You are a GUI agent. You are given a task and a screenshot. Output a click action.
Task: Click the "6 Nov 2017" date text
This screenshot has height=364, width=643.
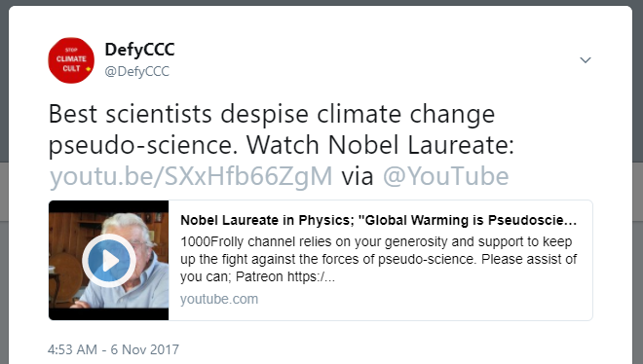point(145,349)
